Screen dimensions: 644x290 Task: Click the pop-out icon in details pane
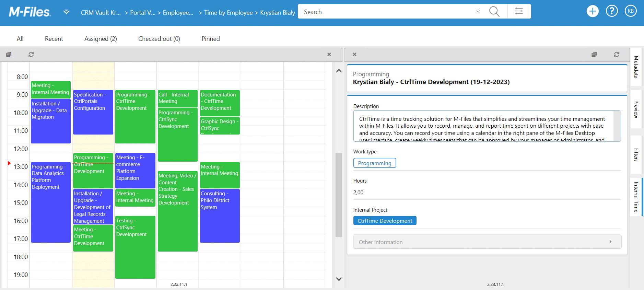coord(594,54)
